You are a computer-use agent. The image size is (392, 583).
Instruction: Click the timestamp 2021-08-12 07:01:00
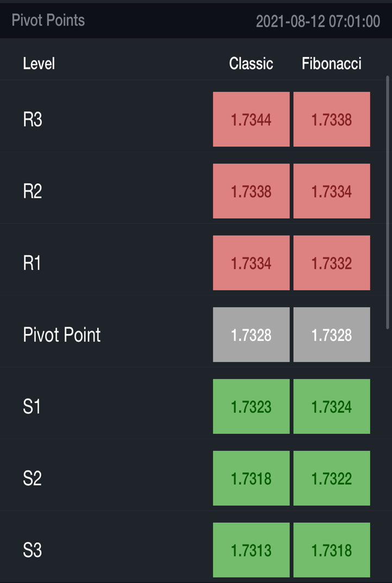click(x=318, y=21)
